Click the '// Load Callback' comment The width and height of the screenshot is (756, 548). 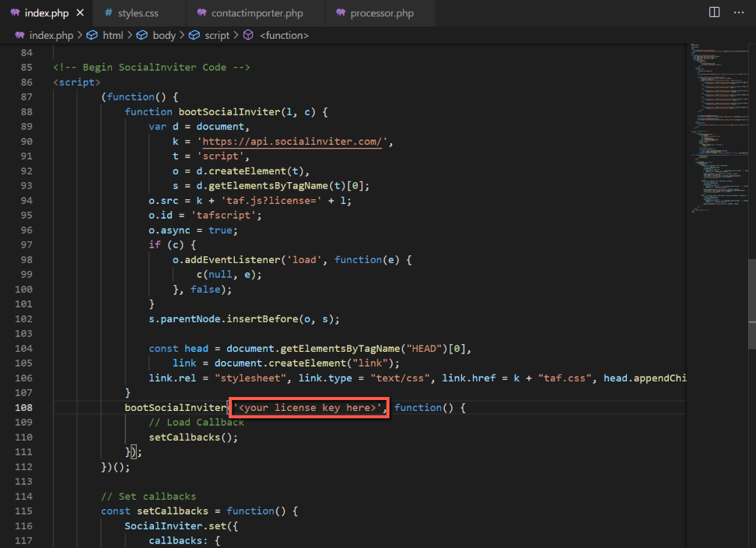pos(196,423)
